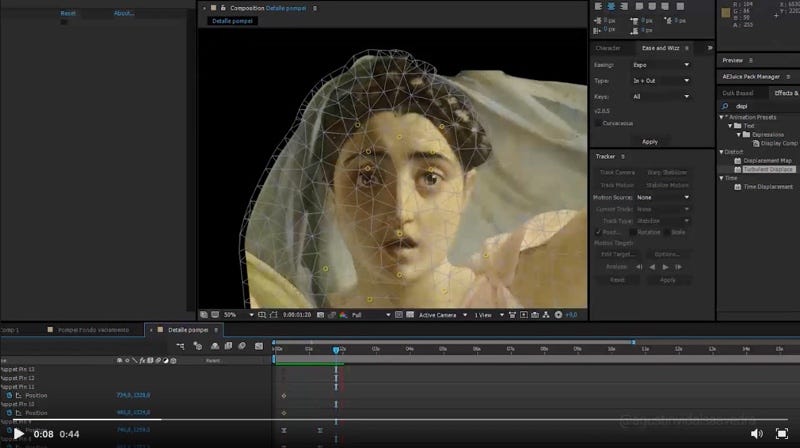Collapse the Expressions folder

(739, 135)
